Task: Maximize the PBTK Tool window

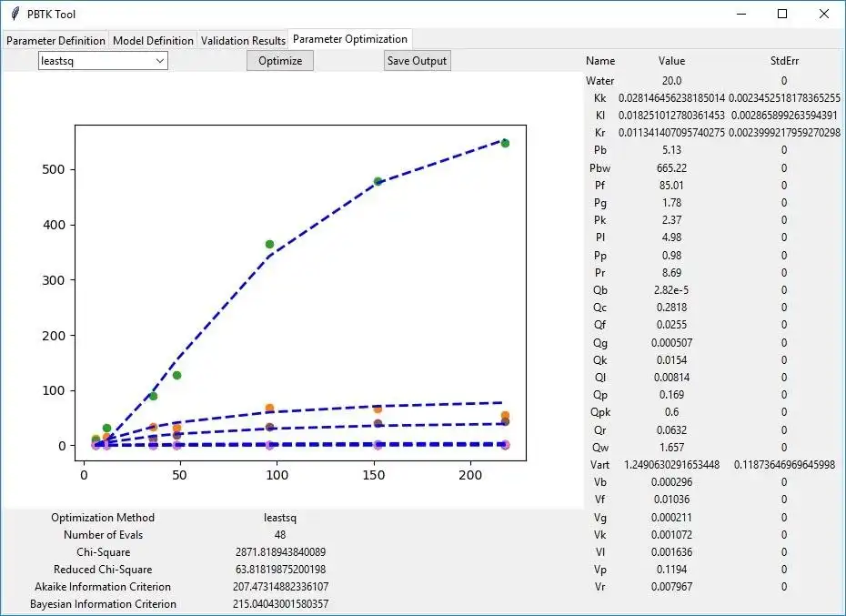Action: pyautogui.click(x=782, y=14)
